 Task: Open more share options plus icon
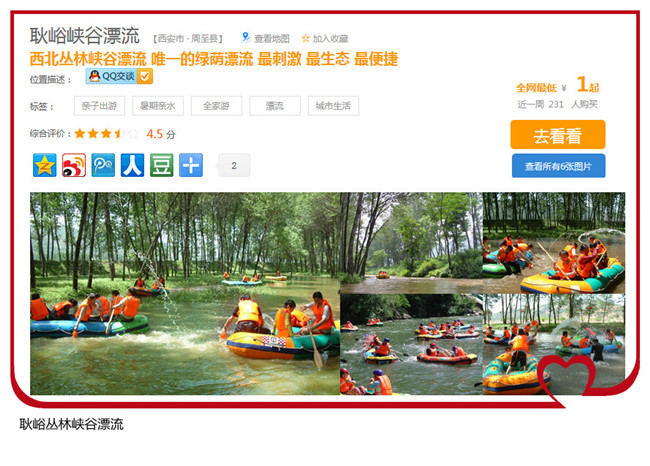pos(191,165)
